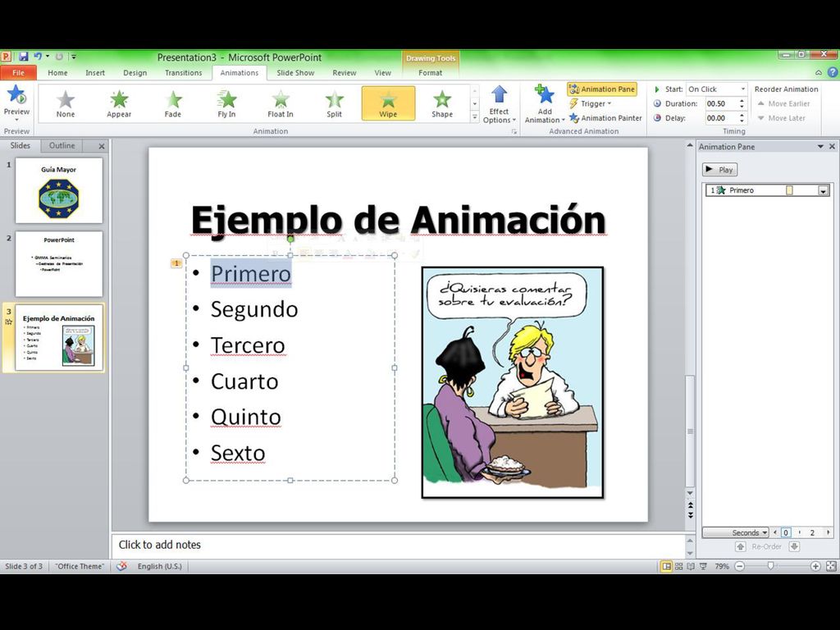Switch to the Transitions ribbon tab
The image size is (840, 630).
click(x=183, y=72)
